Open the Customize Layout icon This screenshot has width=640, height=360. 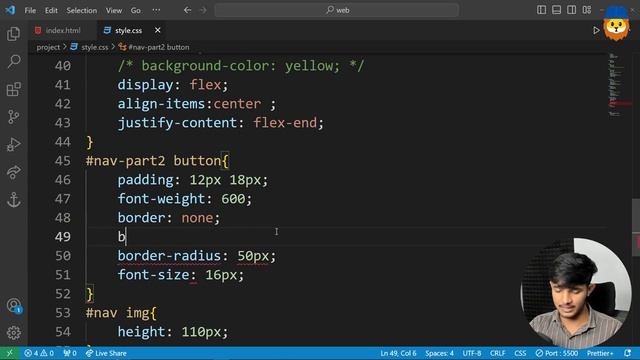(587, 10)
